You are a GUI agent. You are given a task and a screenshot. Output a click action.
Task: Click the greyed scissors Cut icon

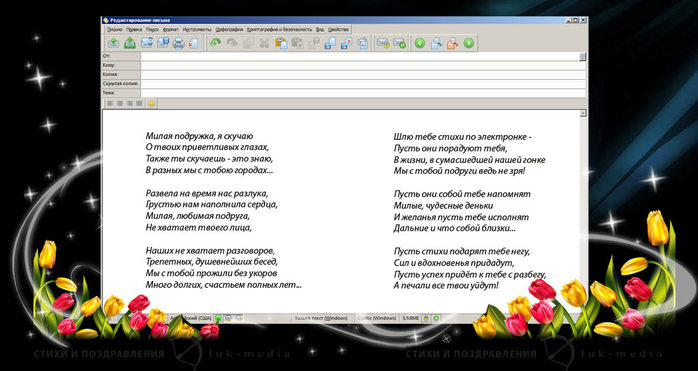(264, 43)
